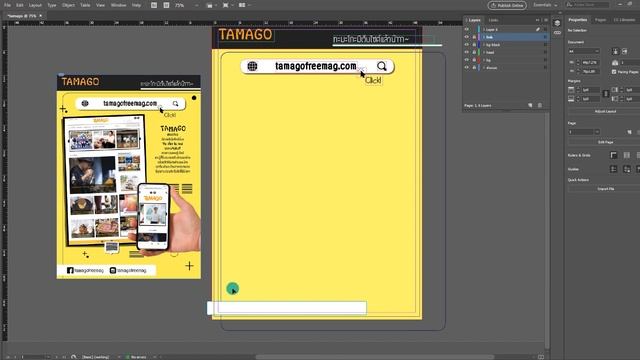The image size is (640, 360).
Task: Toggle the show rulers icon
Action: tap(613, 155)
